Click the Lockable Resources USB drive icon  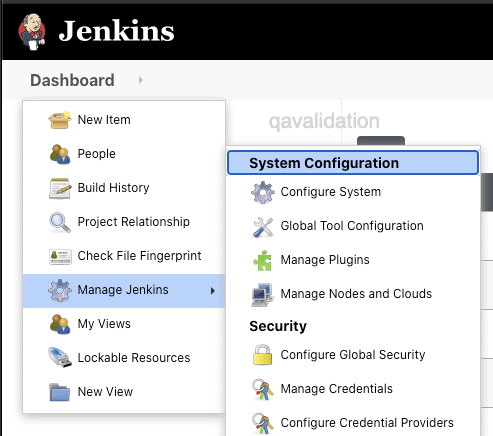(60, 358)
